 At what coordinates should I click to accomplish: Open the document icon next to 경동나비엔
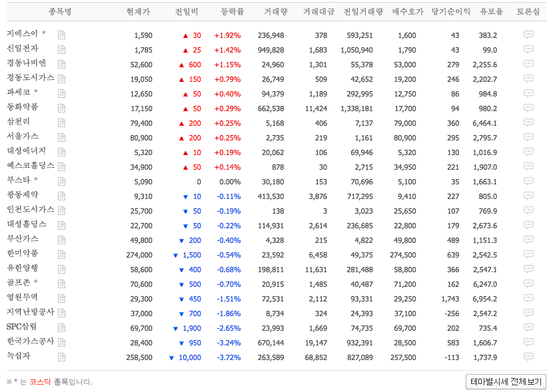61,64
